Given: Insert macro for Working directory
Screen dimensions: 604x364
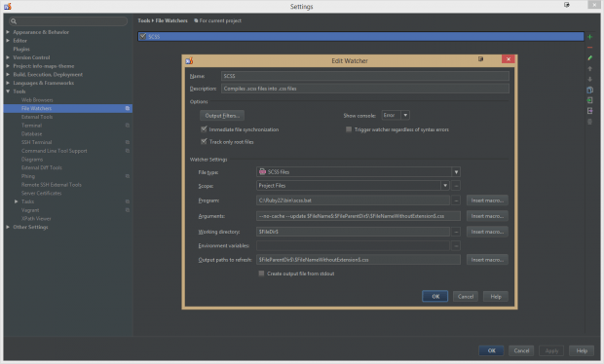Looking at the screenshot, I should (x=487, y=232).
